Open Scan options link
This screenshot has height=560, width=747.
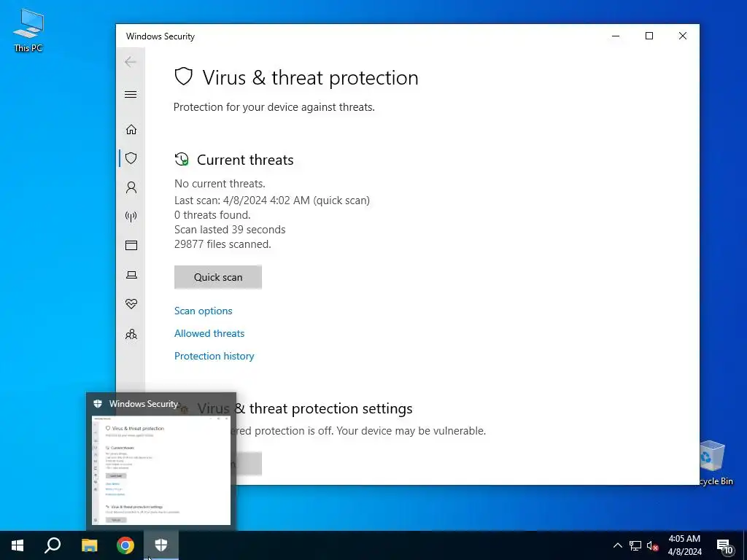tap(204, 311)
